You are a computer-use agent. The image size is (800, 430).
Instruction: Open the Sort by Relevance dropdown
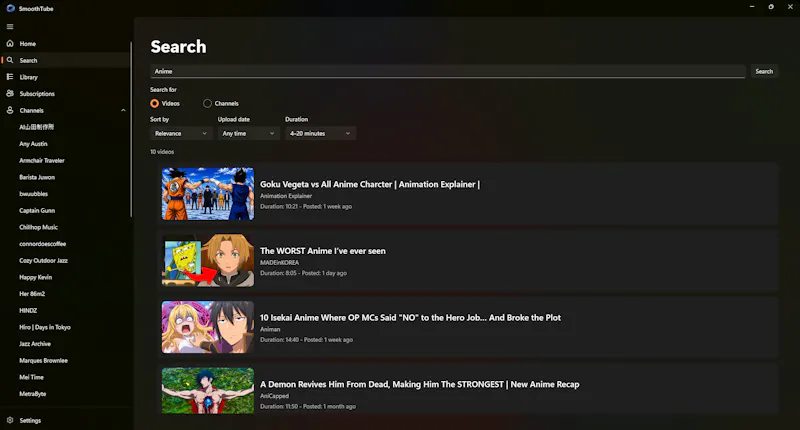[181, 134]
